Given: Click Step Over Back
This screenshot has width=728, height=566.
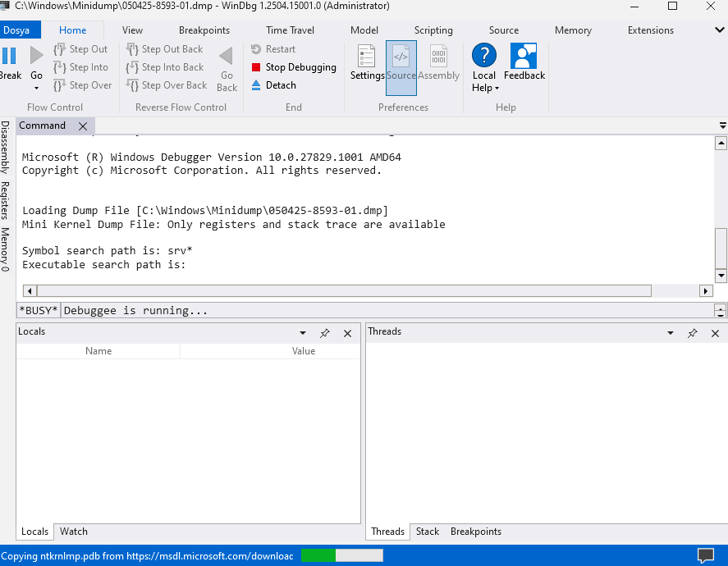Looking at the screenshot, I should (167, 85).
